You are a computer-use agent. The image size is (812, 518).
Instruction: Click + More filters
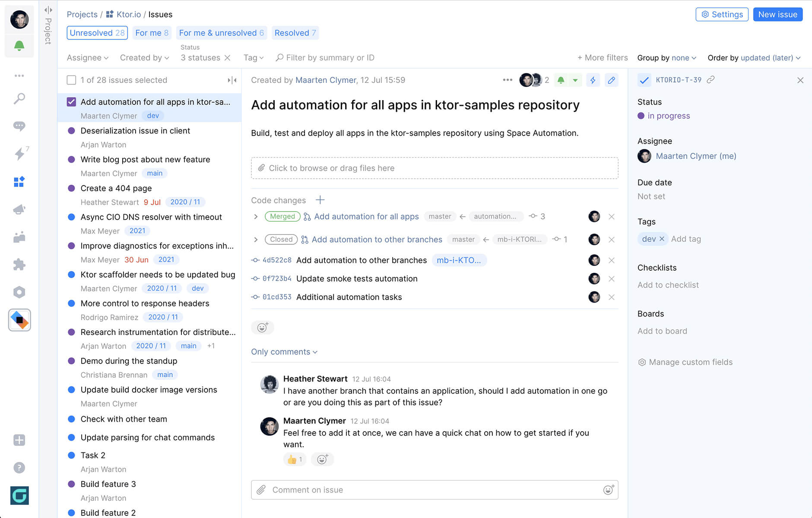(603, 57)
